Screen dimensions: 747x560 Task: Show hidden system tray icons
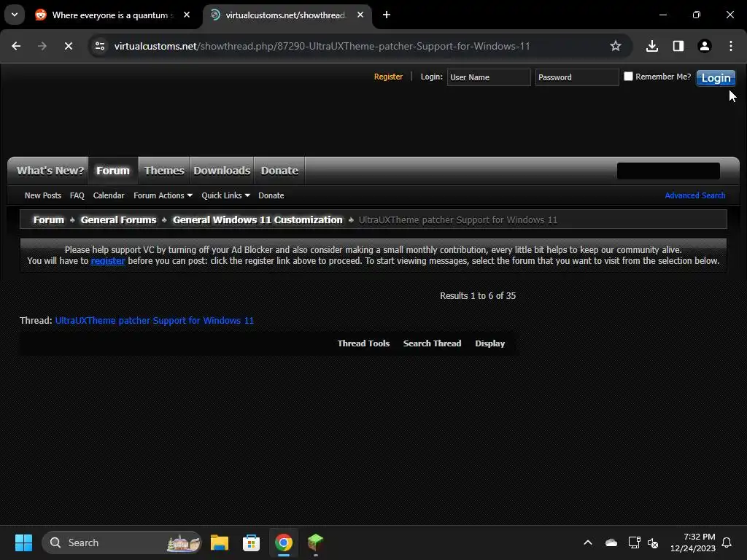[588, 542]
